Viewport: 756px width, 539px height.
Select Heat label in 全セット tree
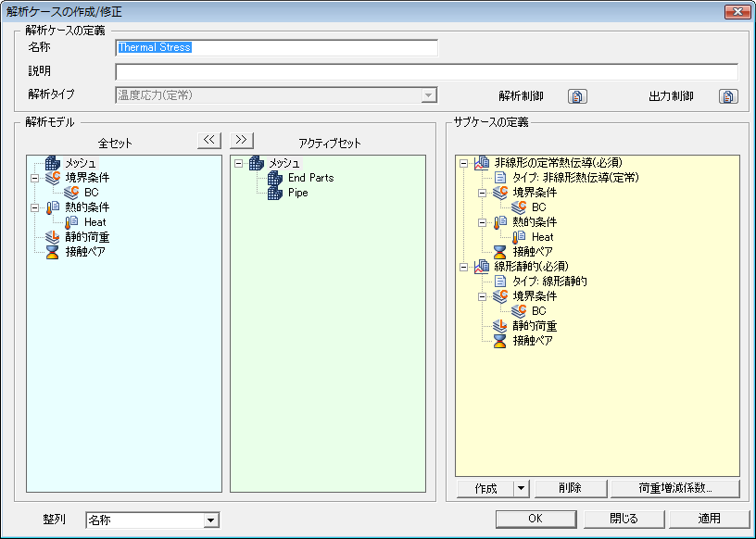click(95, 222)
